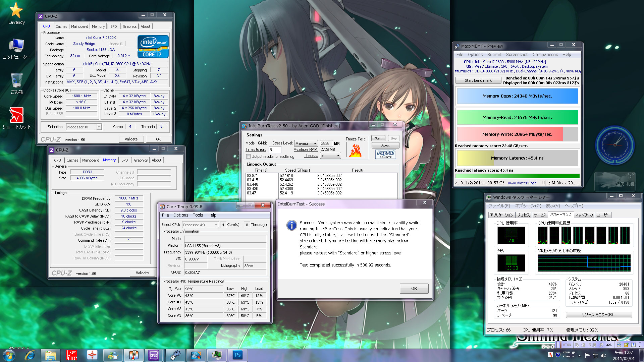Open the ショートカット red desktop icon
644x362 pixels.
tap(16, 118)
